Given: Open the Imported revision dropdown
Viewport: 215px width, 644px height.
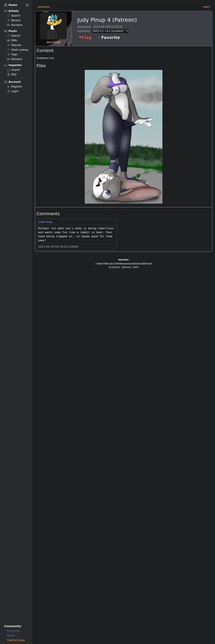Looking at the screenshot, I should tap(110, 31).
